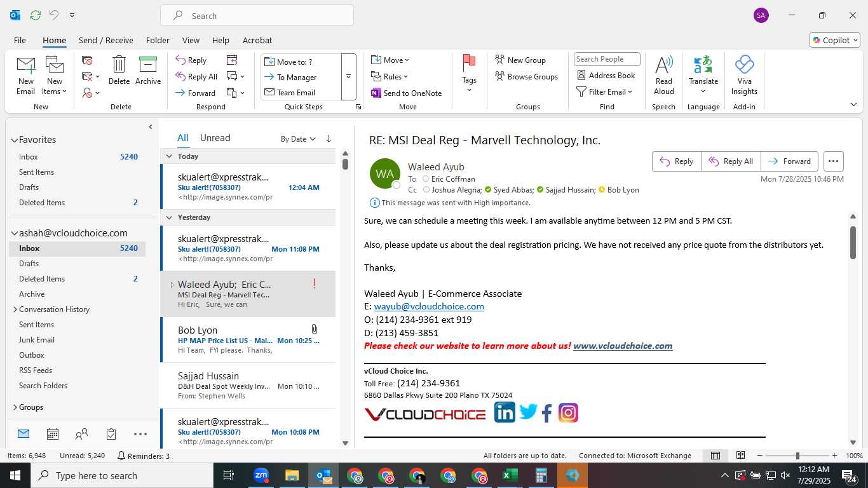Click the Ignore conversation icon
The image size is (868, 488).
tap(88, 60)
